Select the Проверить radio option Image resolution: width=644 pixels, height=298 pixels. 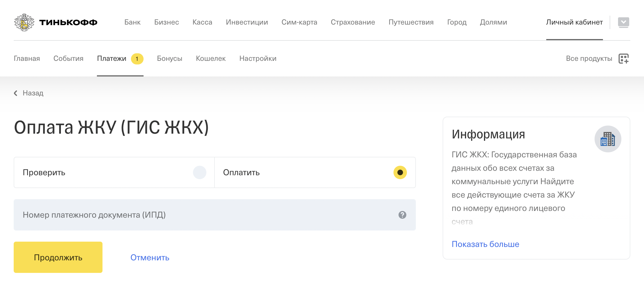tap(114, 172)
